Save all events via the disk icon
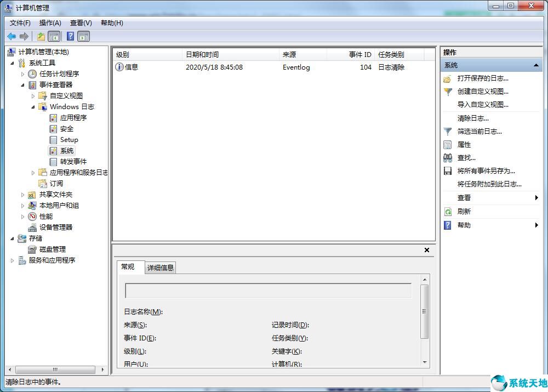Image resolution: width=548 pixels, height=392 pixels. 448,171
